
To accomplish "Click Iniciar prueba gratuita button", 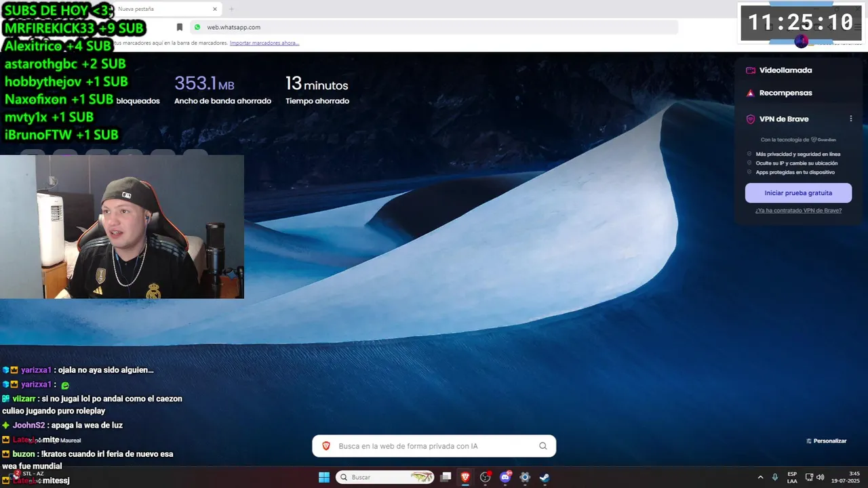I will 798,192.
